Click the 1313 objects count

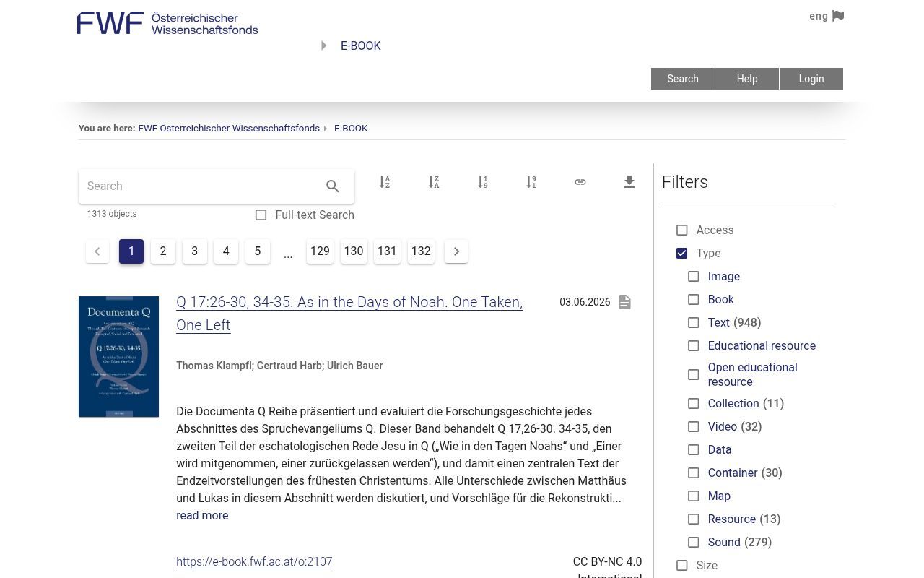tap(112, 214)
